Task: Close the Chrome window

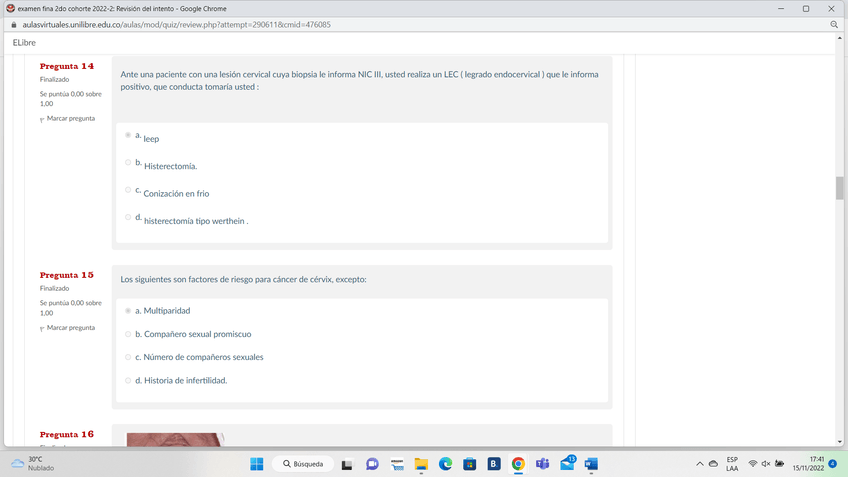Action: pos(831,9)
